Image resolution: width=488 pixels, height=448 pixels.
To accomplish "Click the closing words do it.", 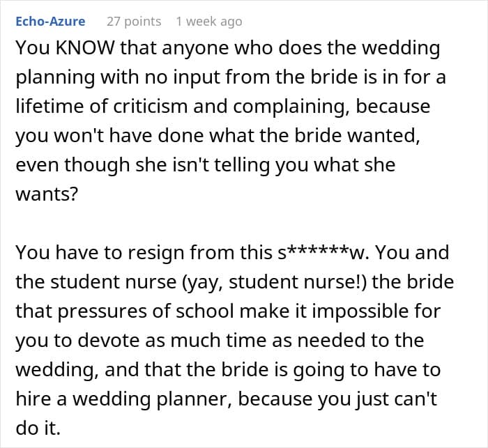I will point(38,428).
